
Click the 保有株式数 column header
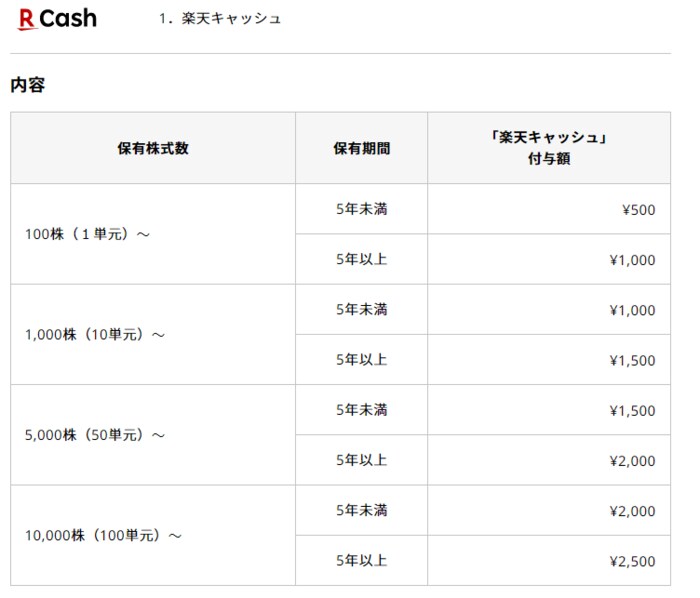point(153,148)
